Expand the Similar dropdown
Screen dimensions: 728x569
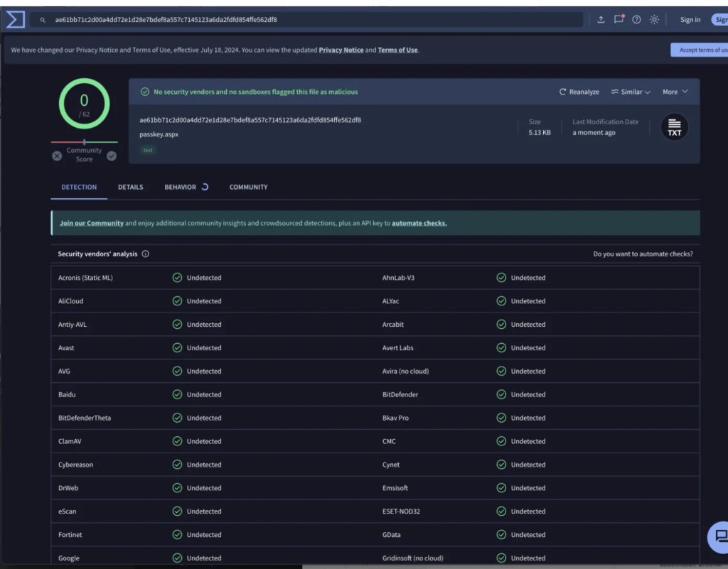(x=631, y=92)
